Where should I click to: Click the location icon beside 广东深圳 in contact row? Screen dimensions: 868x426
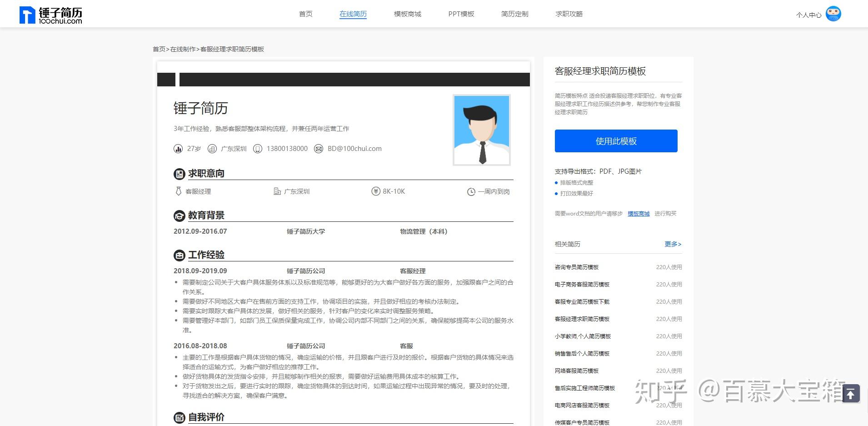coord(212,149)
